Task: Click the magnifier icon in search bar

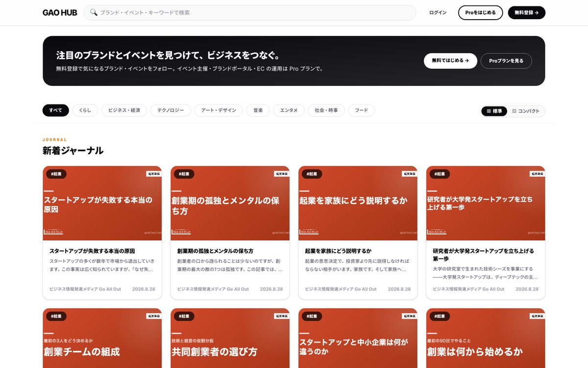Action: click(x=94, y=13)
